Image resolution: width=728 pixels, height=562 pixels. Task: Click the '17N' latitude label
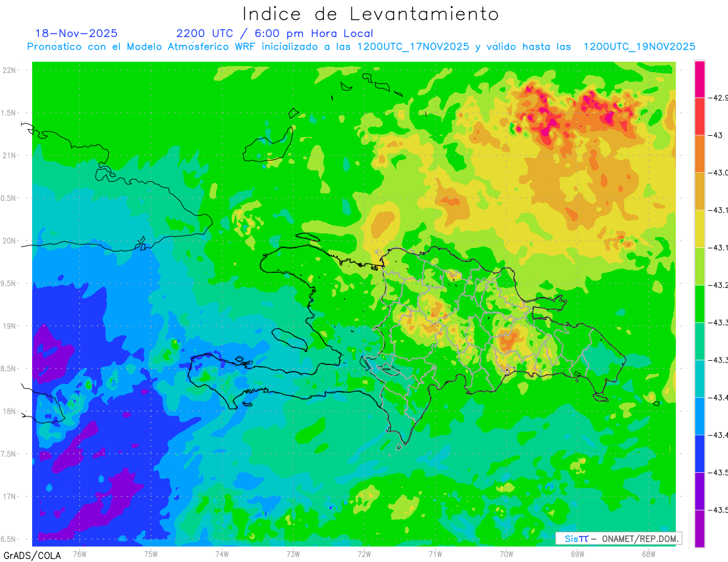click(x=9, y=497)
